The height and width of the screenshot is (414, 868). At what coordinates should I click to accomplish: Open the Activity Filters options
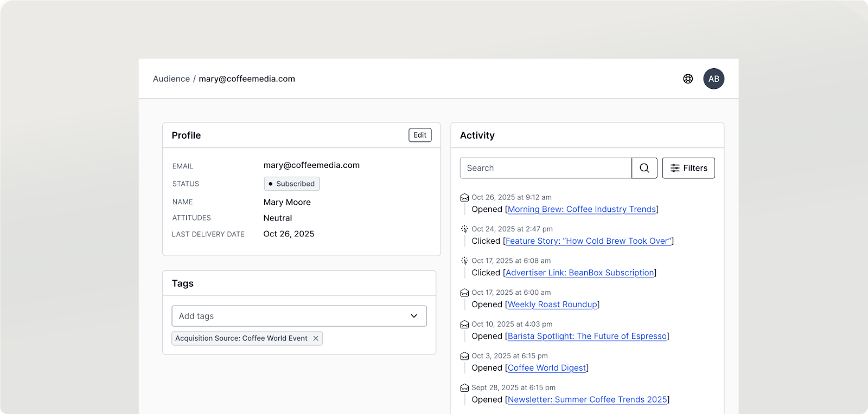[688, 168]
